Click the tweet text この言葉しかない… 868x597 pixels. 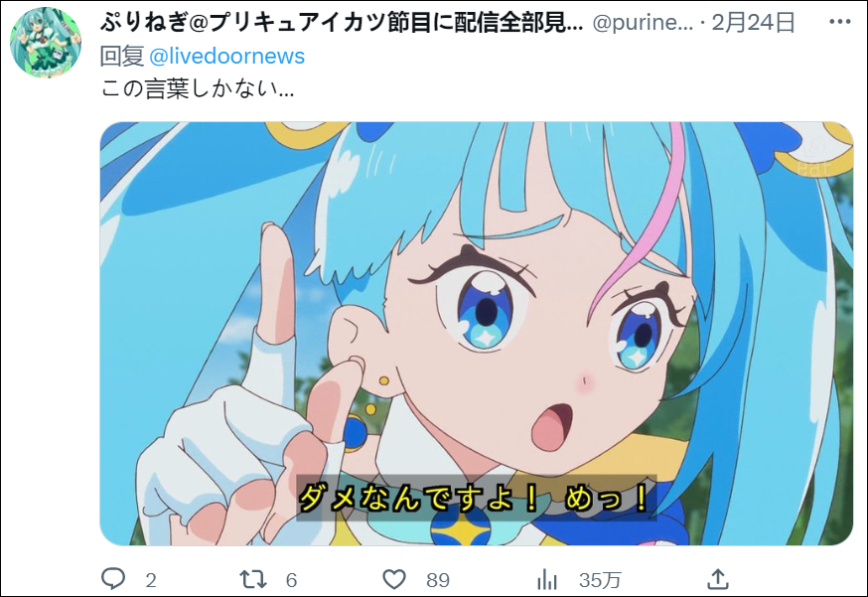point(198,88)
